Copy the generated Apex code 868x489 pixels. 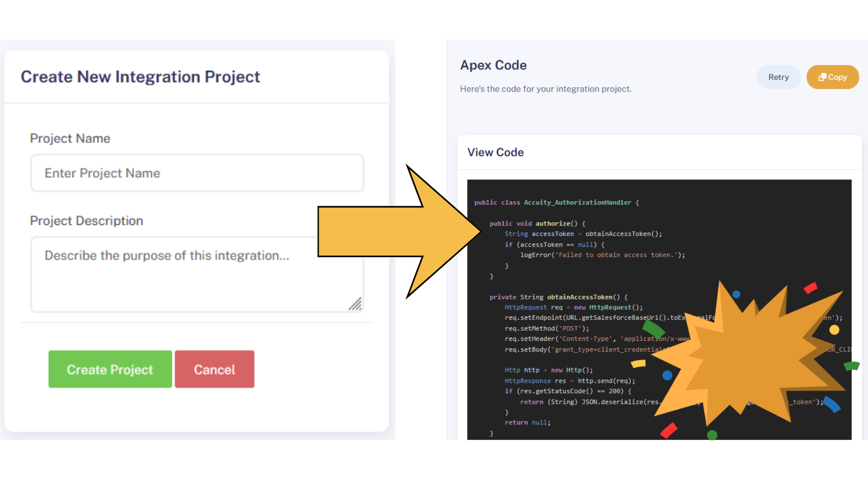coord(833,77)
